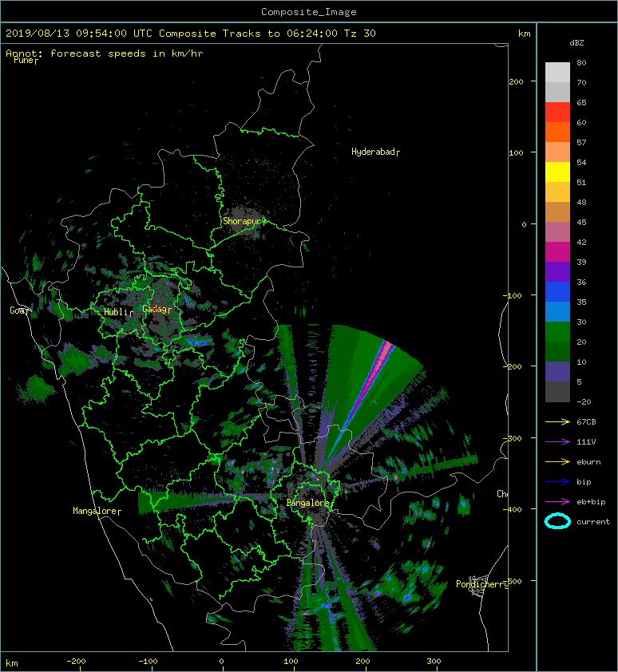This screenshot has width=618, height=672.
Task: Select the green swatch between 30 and 20
Action: click(x=557, y=332)
